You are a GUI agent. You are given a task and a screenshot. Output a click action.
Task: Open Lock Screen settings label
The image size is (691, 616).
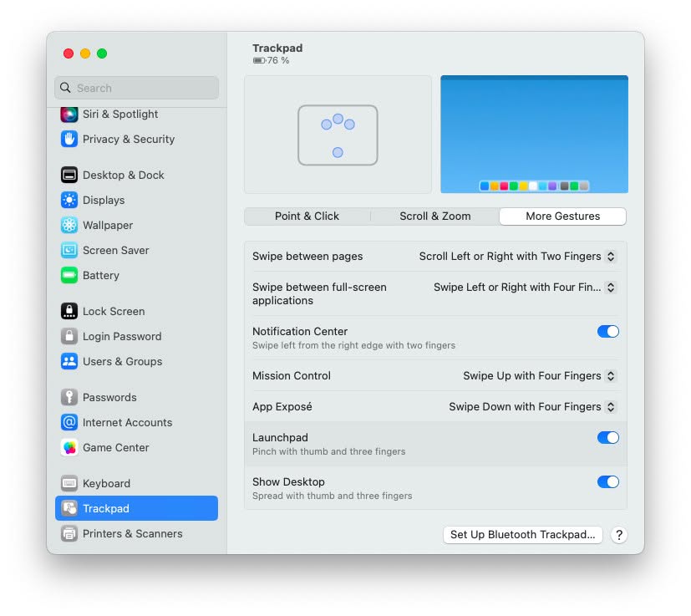(114, 311)
